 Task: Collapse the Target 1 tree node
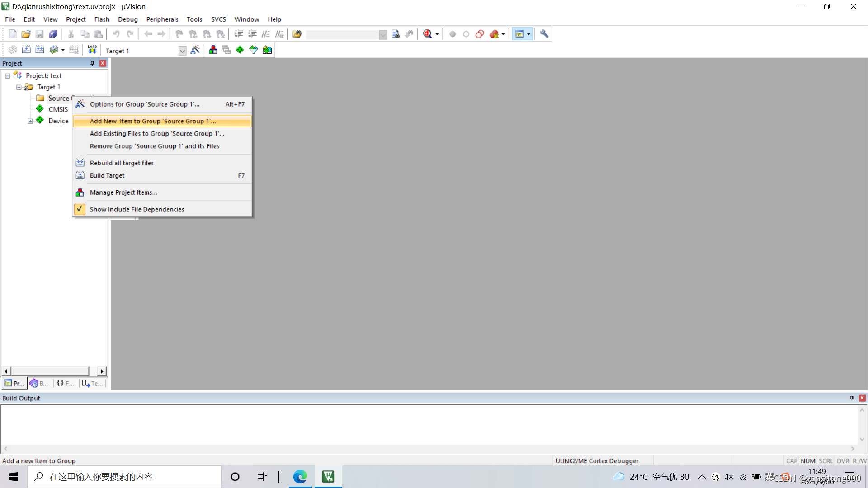click(19, 87)
